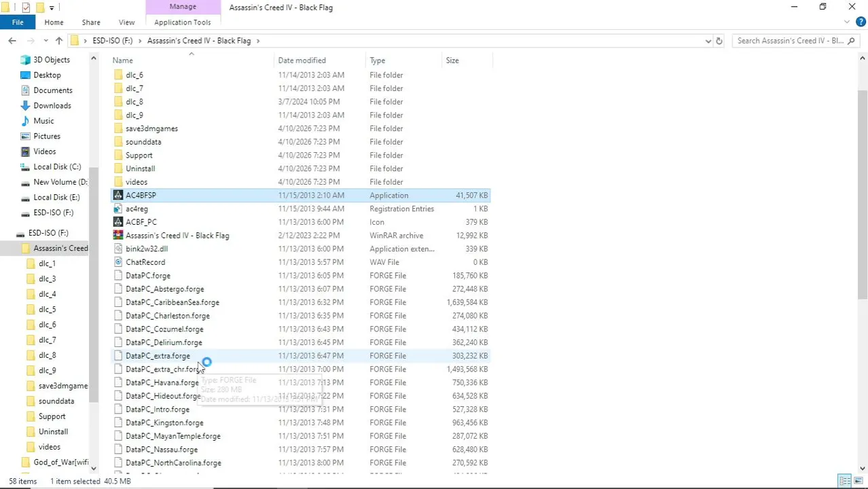The height and width of the screenshot is (489, 868).
Task: Select Assassin's Creed folder in navigation pane
Action: [60, 249]
